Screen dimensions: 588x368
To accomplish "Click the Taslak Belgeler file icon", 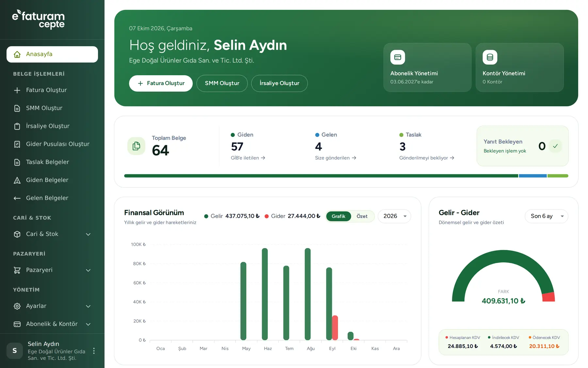I will click(17, 162).
